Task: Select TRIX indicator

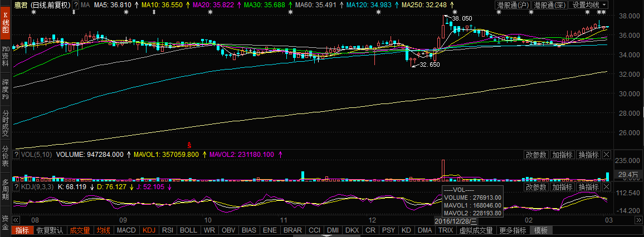Action: tap(446, 230)
